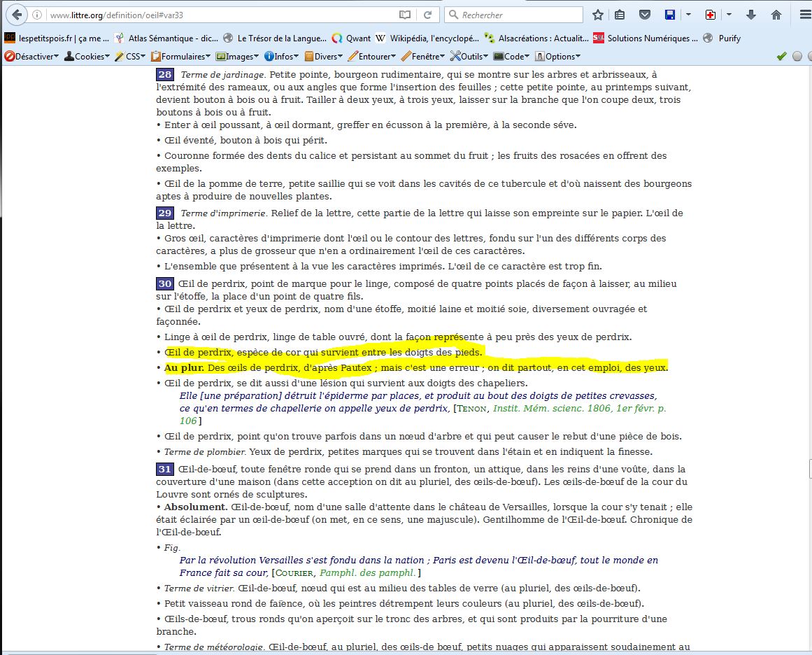
Task: Click the browser back arrow button
Action: coord(17,15)
